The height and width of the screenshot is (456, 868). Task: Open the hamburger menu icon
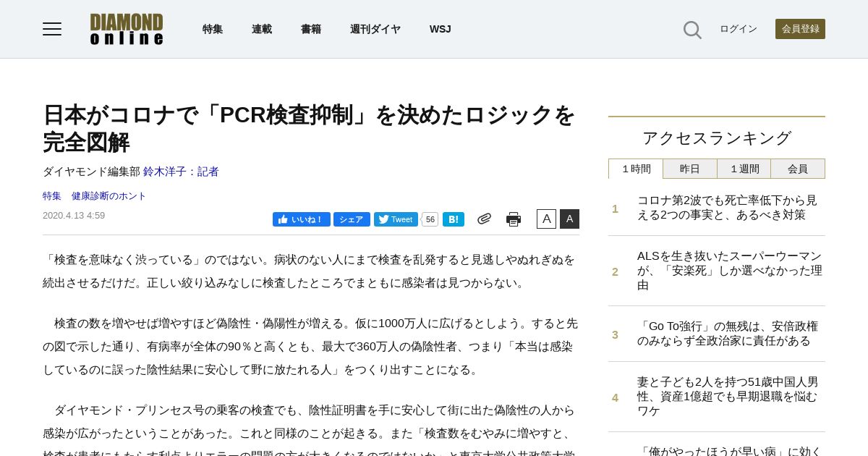pos(52,29)
